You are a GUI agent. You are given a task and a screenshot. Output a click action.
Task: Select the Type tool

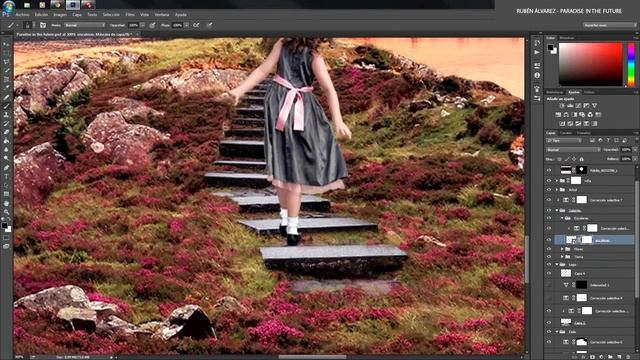coord(6,177)
